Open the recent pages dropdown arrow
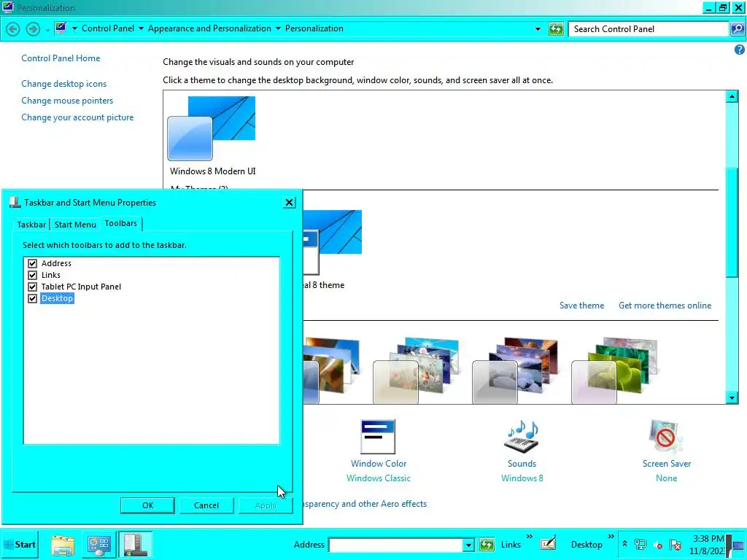 point(47,31)
